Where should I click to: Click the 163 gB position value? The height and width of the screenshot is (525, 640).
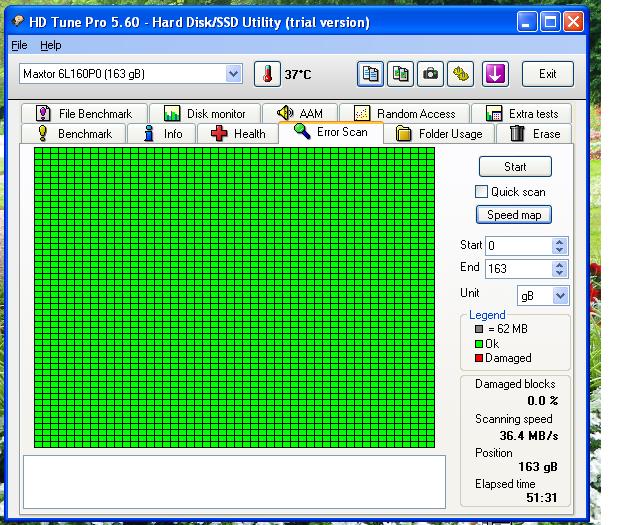pos(538,467)
